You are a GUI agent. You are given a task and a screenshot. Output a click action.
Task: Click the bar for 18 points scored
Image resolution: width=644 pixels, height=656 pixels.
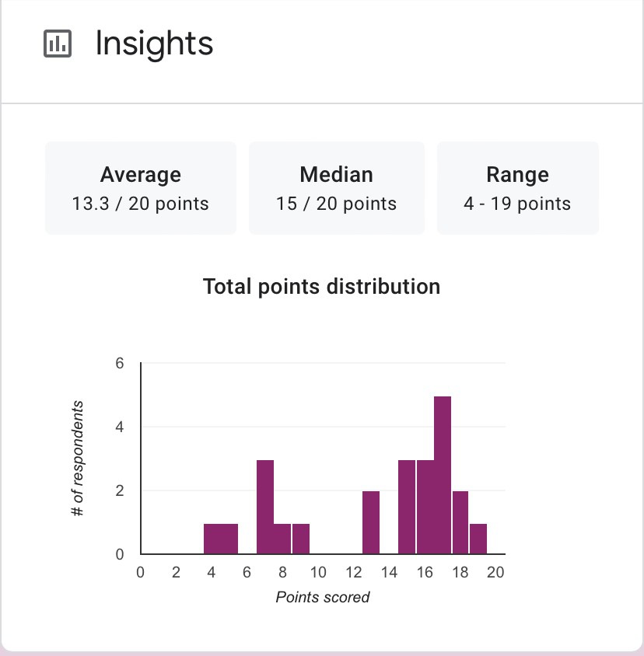click(460, 522)
